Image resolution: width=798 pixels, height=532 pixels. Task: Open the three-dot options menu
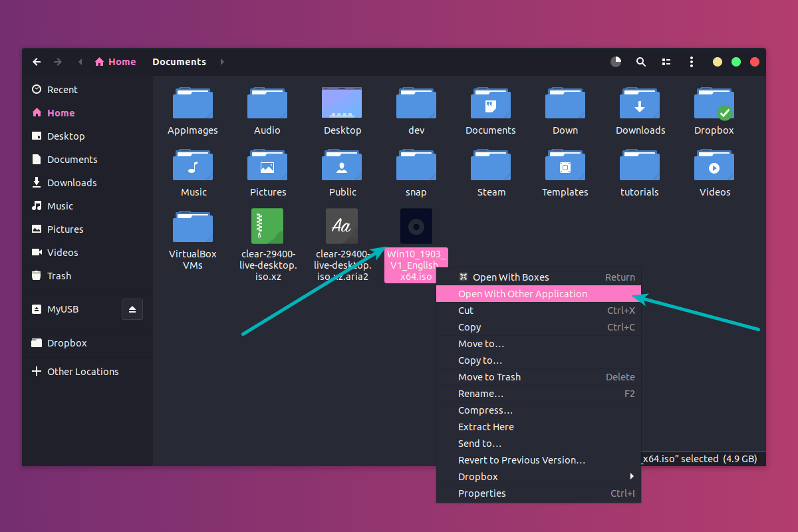(692, 62)
